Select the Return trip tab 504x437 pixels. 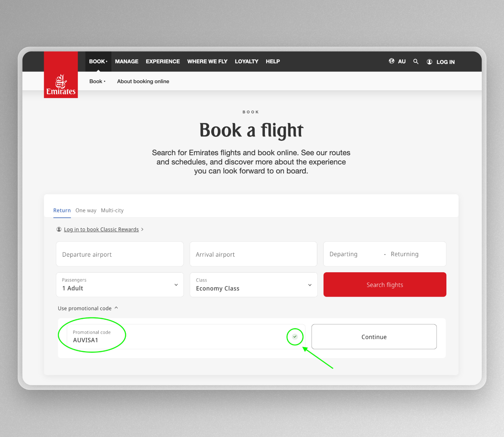62,210
